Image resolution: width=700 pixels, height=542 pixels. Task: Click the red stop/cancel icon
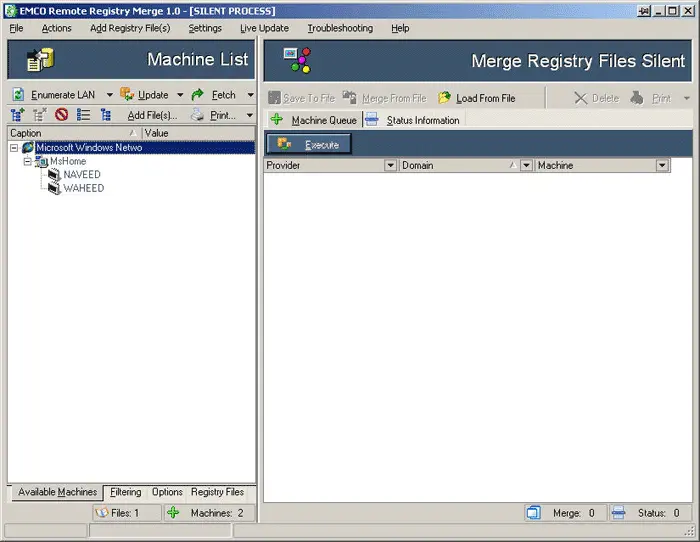[62, 116]
